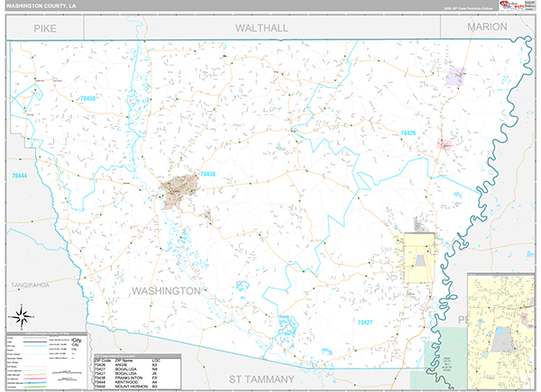Click the tan Franklinton city area
Image resolution: width=541 pixels, height=392 pixels.
(178, 190)
